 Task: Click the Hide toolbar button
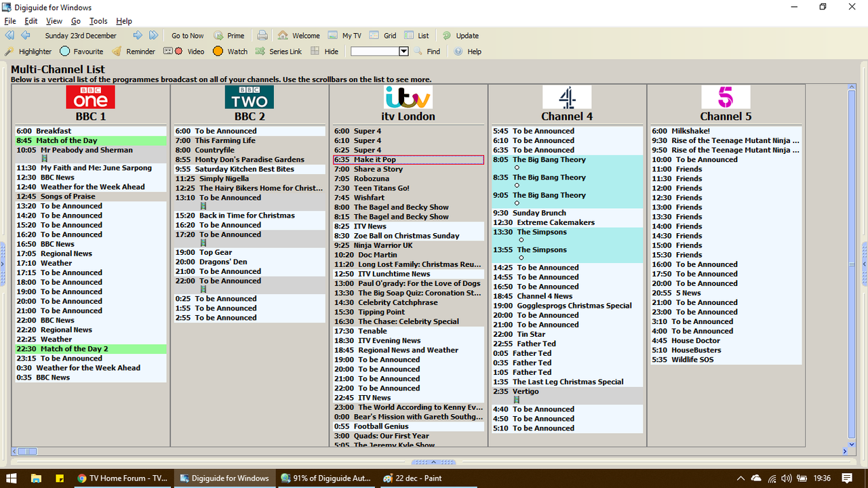tap(324, 52)
